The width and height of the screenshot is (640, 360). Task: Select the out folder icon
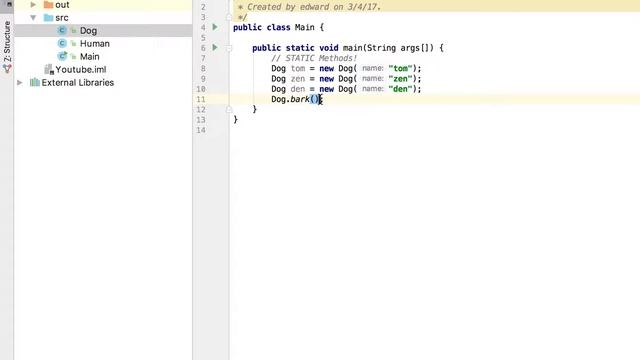(x=49, y=5)
